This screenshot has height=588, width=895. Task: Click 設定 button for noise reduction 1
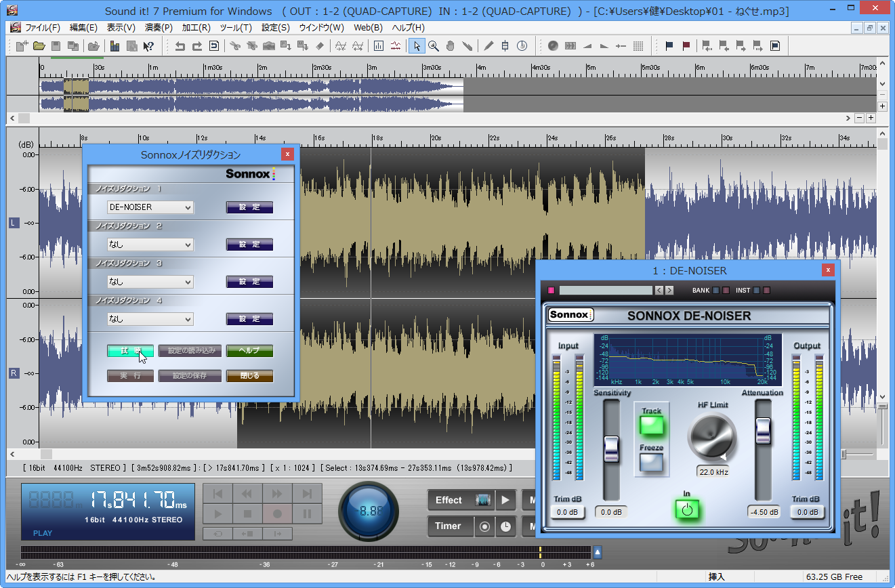point(249,207)
